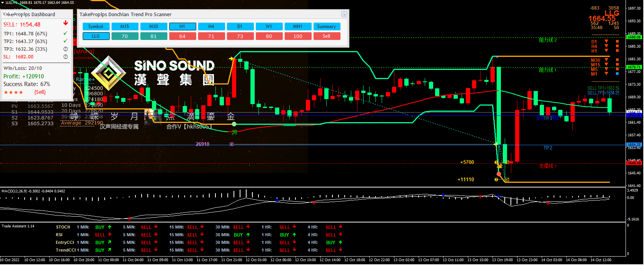
Task: Click the green arrow signal on red line
Action: (x=234, y=132)
